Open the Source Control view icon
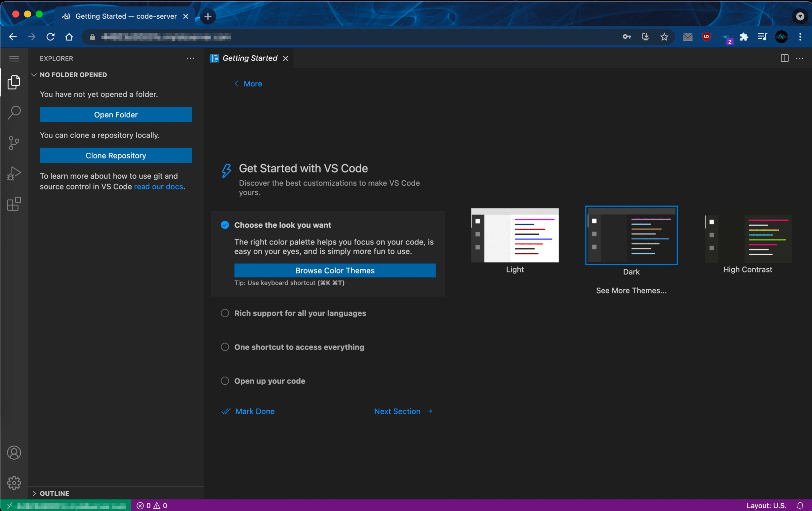This screenshot has width=812, height=511. coord(14,143)
